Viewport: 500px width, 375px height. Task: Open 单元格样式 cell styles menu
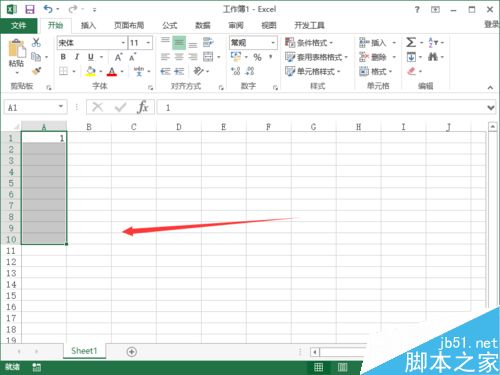click(313, 71)
